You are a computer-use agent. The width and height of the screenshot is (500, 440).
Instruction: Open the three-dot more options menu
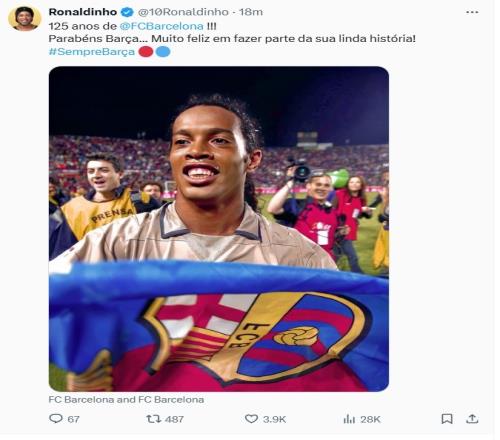pyautogui.click(x=472, y=12)
